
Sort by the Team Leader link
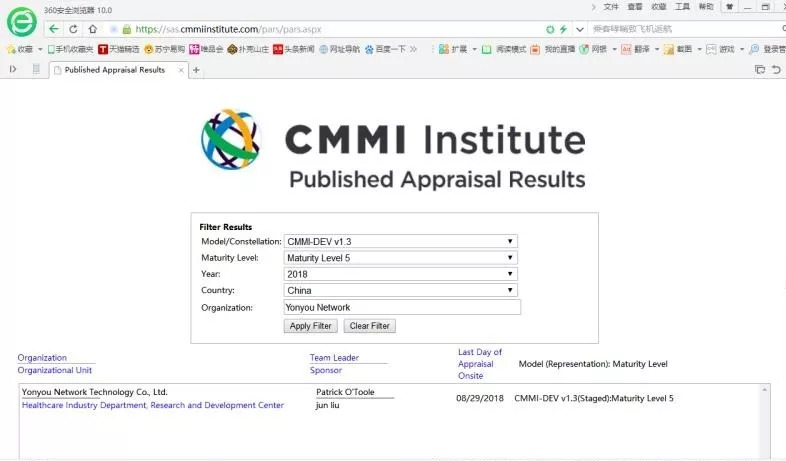tap(334, 358)
